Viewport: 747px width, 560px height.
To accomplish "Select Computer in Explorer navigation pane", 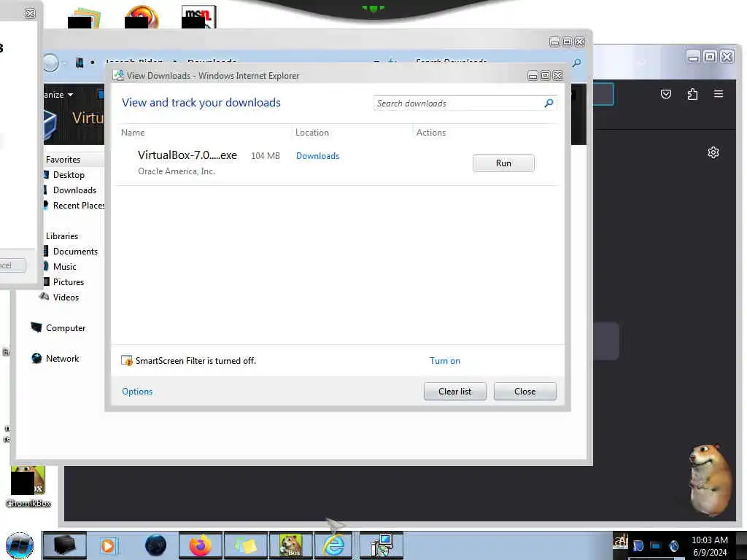I will click(66, 327).
